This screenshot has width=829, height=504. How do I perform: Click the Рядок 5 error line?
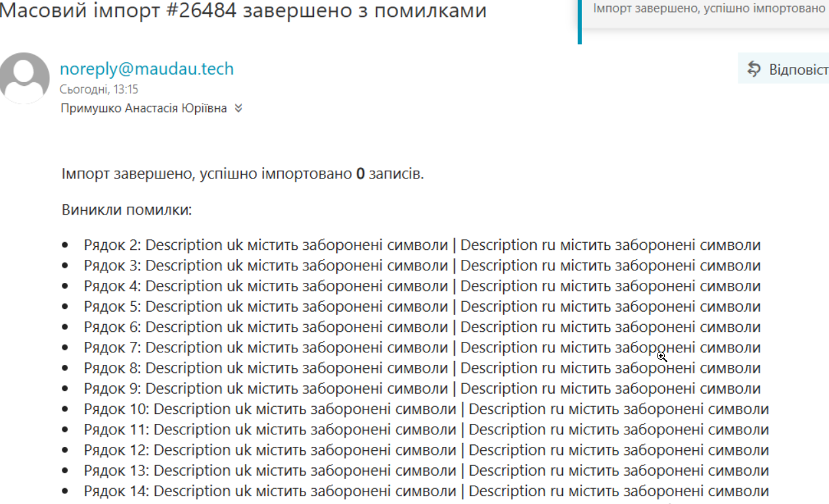tap(422, 307)
